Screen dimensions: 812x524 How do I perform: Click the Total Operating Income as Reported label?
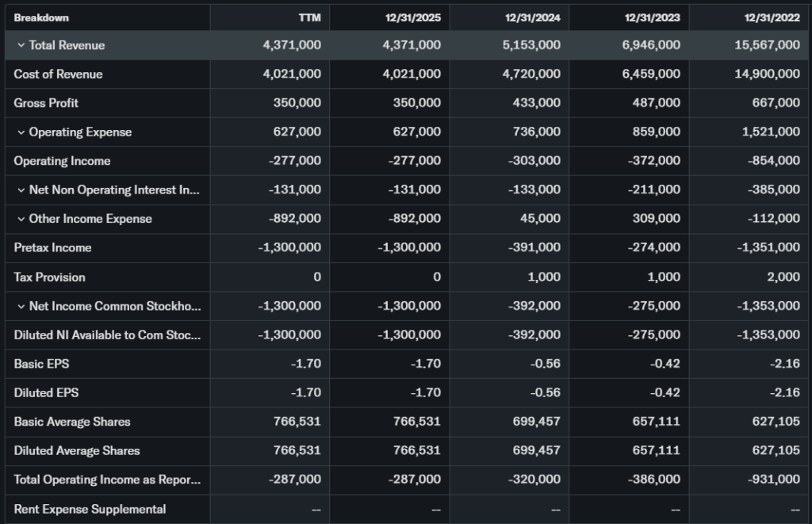tap(107, 480)
